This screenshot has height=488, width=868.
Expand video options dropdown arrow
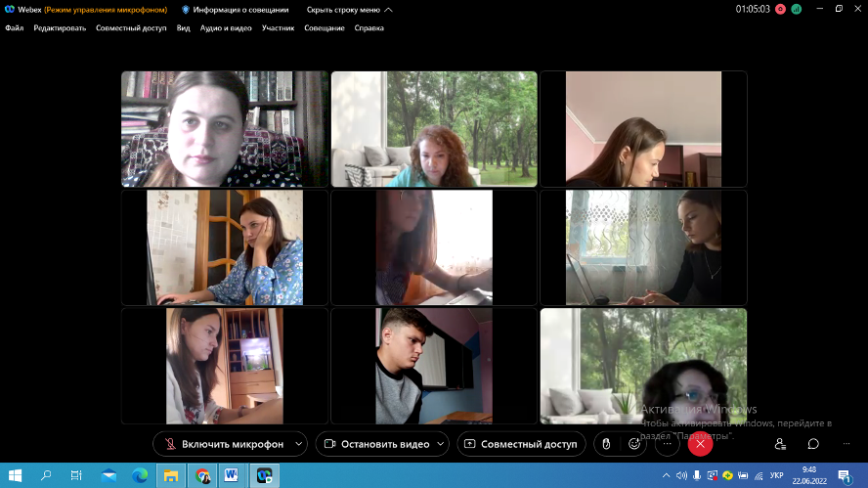pos(441,444)
